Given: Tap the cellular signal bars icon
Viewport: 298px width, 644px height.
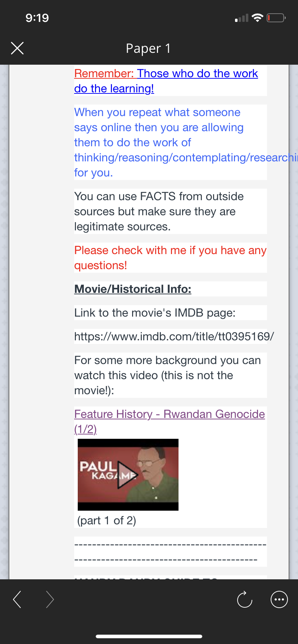Looking at the screenshot, I should [241, 18].
